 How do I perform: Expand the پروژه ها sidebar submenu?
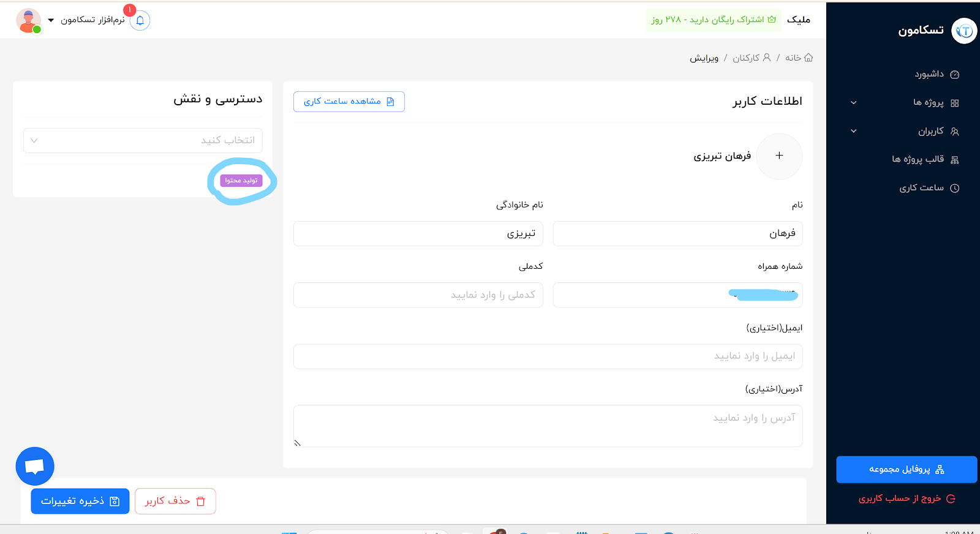pos(854,103)
